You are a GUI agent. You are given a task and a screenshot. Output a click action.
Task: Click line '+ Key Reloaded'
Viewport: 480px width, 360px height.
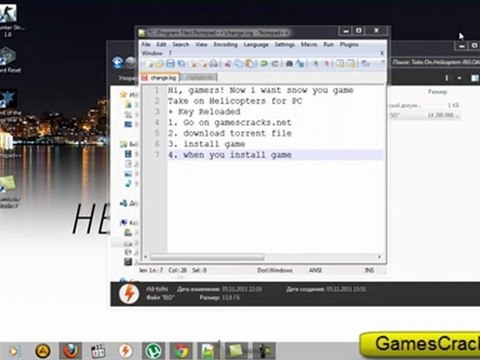click(204, 112)
